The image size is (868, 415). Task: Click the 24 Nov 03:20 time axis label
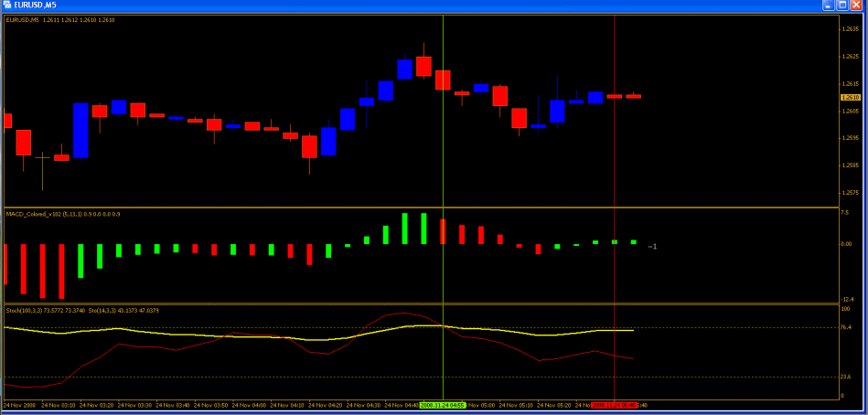[98, 405]
